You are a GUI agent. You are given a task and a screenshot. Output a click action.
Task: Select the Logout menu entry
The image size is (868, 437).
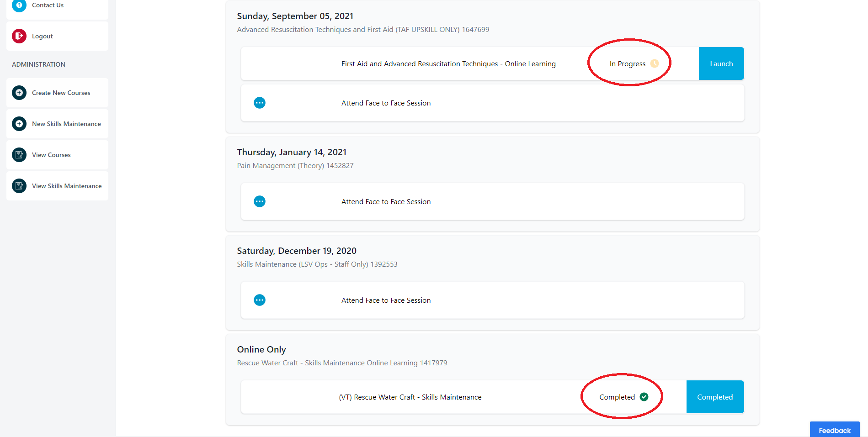(57, 36)
